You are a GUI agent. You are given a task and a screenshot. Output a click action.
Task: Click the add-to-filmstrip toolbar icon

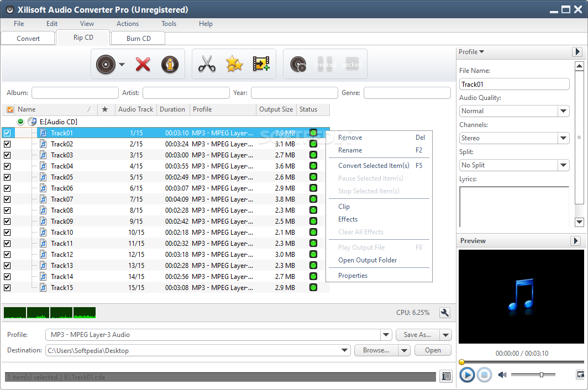click(261, 64)
